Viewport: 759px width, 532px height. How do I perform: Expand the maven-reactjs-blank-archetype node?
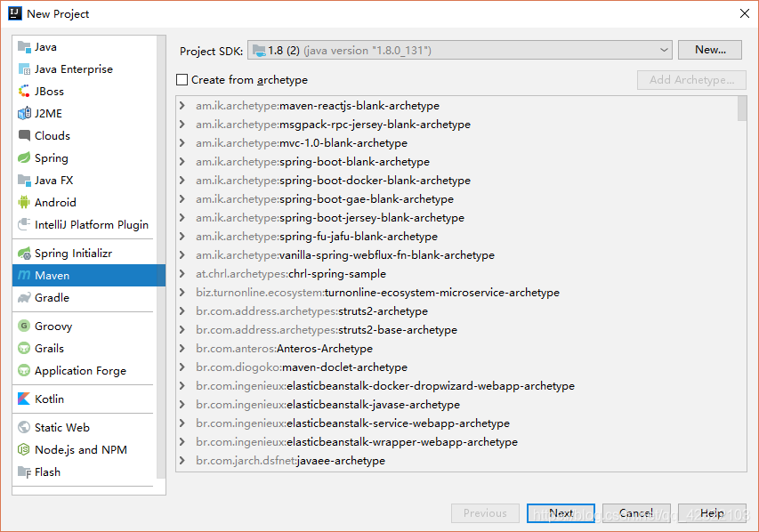(x=182, y=106)
